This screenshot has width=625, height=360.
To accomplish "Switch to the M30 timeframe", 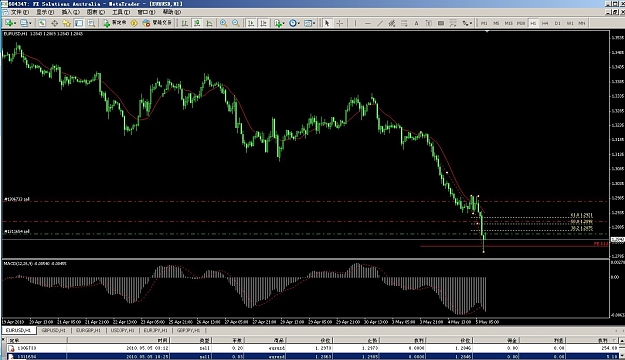I will (521, 23).
